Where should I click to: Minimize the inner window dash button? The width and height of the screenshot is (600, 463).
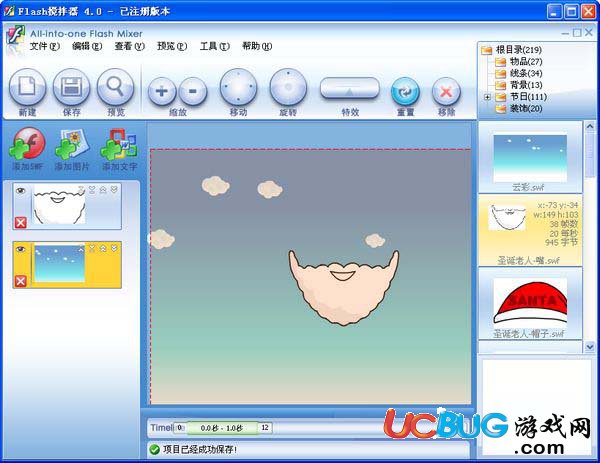[x=565, y=33]
